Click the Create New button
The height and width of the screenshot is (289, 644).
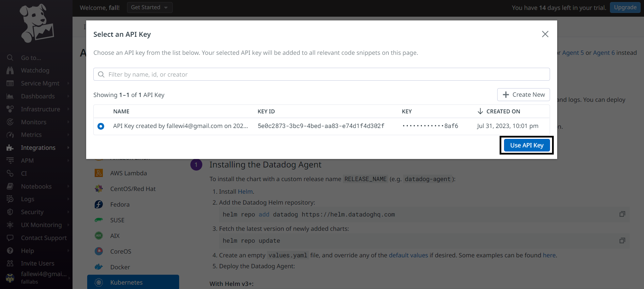pos(523,95)
